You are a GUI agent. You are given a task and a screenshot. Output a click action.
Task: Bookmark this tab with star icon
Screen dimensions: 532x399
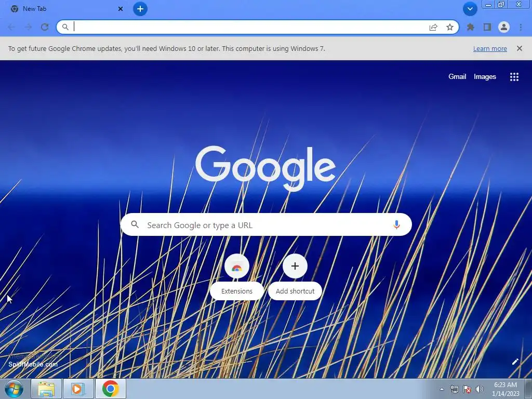(x=450, y=27)
